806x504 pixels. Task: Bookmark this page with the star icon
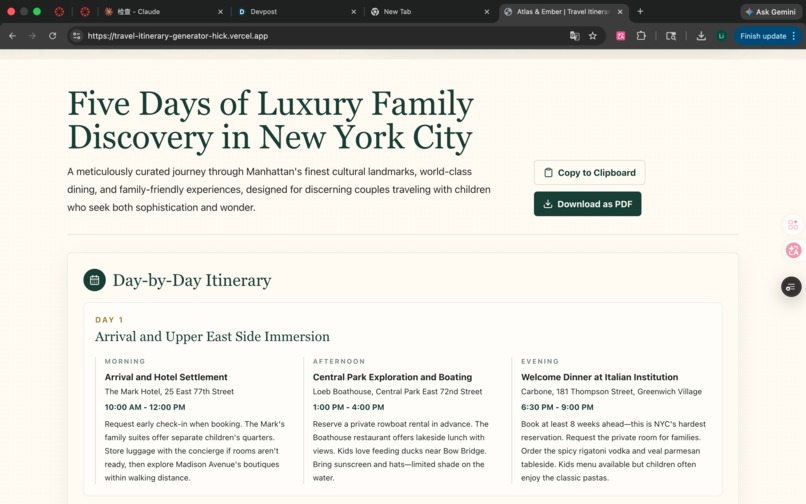coord(593,36)
